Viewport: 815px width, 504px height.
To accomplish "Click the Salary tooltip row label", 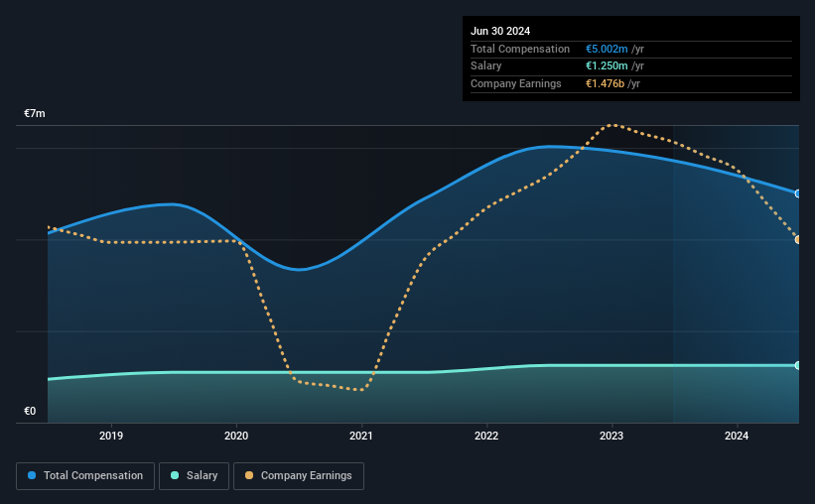I will tap(486, 66).
